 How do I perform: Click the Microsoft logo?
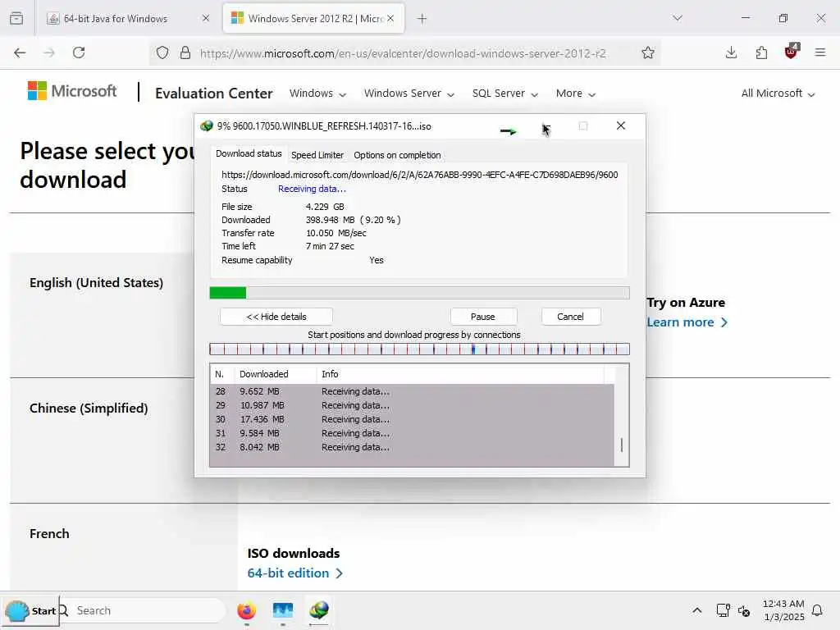(x=72, y=91)
